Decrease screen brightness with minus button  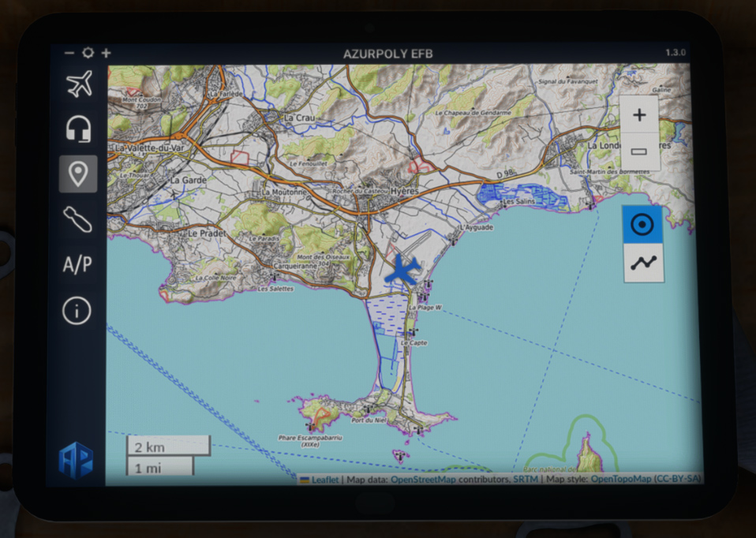[x=69, y=54]
